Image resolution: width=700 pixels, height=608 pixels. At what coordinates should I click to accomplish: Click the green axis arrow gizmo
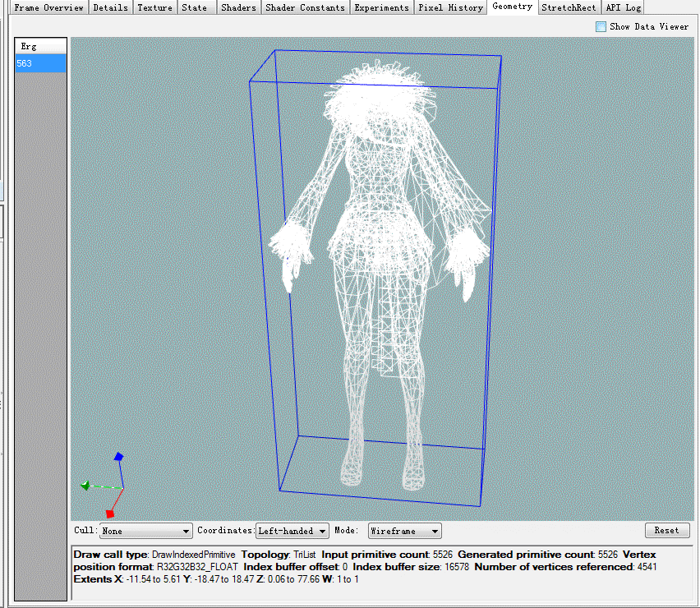tap(85, 486)
